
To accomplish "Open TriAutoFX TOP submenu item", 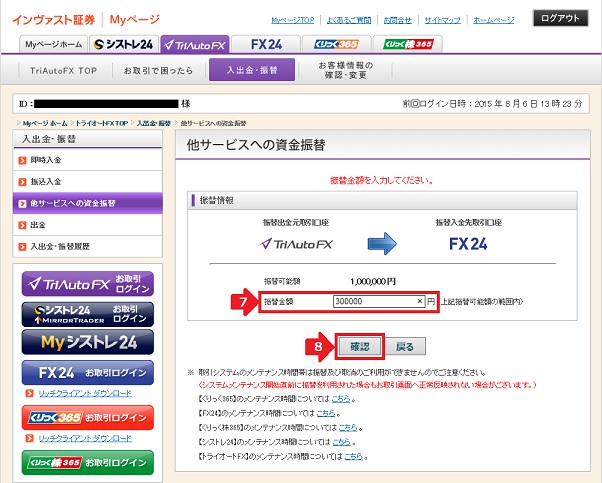I will pos(64,71).
